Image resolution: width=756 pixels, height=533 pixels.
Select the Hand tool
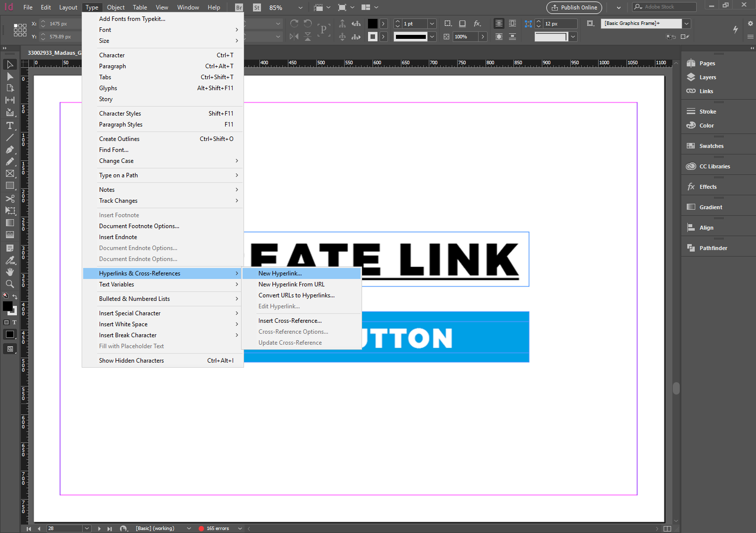(x=10, y=272)
